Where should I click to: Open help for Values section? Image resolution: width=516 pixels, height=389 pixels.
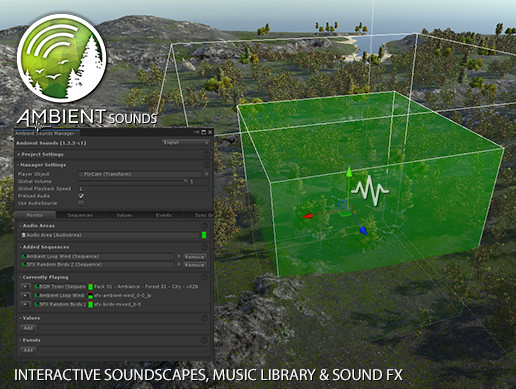click(204, 318)
